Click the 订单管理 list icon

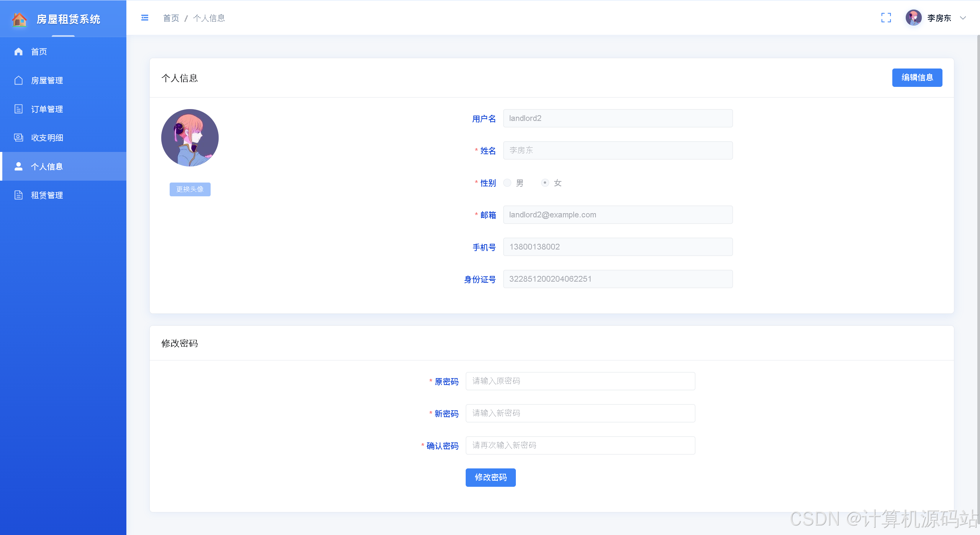(18, 109)
